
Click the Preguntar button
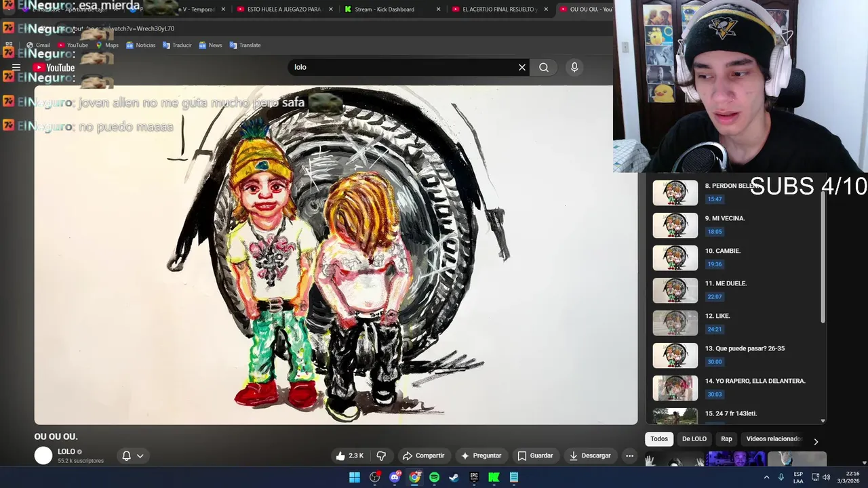pos(481,455)
